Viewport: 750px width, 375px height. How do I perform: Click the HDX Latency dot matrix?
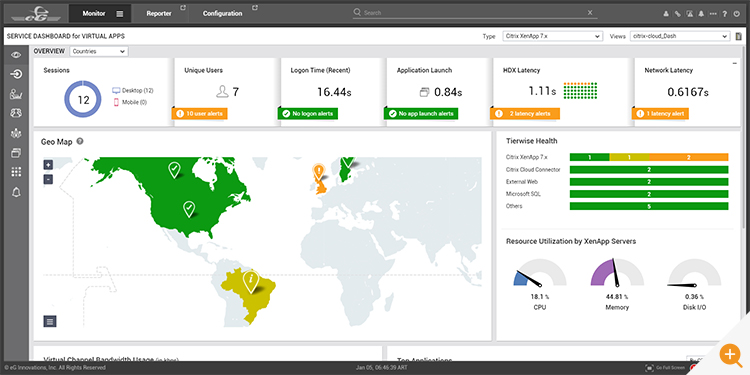coord(580,90)
